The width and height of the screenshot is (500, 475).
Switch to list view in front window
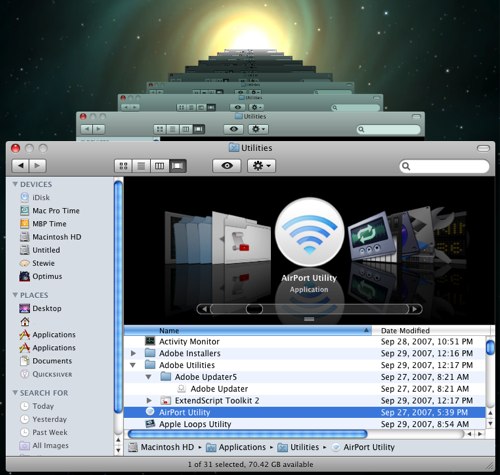pyautogui.click(x=141, y=166)
